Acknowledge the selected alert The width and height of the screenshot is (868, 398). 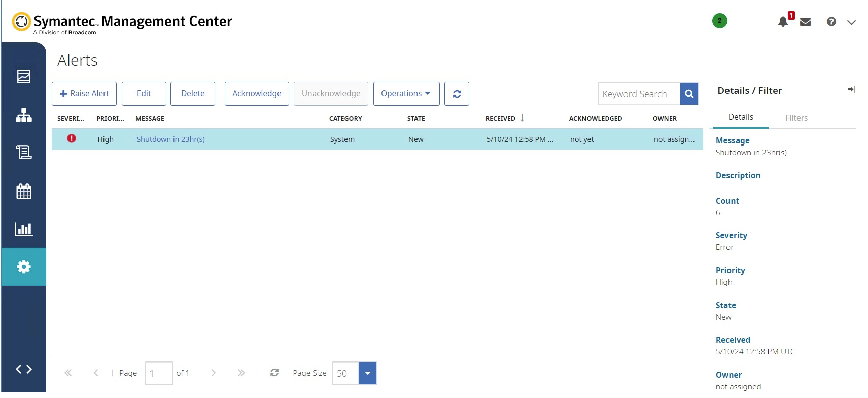tap(257, 94)
